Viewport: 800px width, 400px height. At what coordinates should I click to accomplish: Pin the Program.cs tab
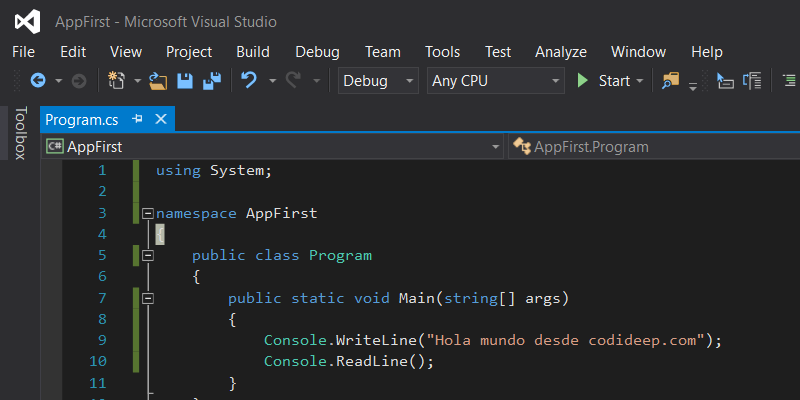click(x=137, y=119)
